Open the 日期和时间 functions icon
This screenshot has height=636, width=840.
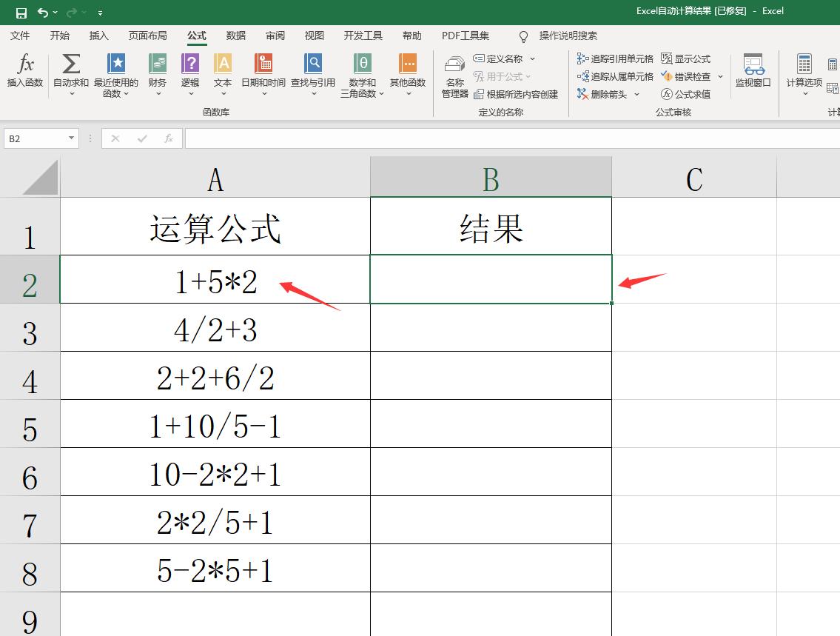point(263,64)
